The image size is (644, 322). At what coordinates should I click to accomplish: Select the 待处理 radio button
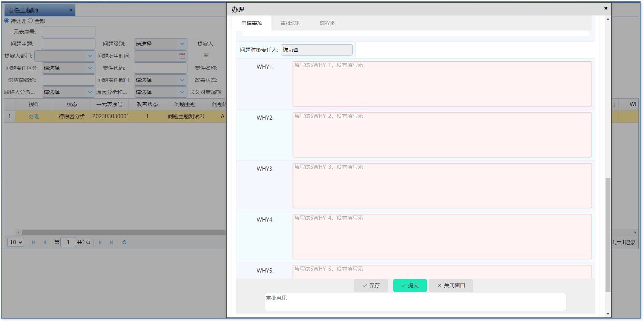[x=7, y=21]
